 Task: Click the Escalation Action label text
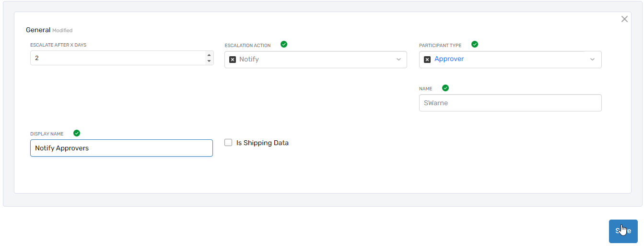pyautogui.click(x=247, y=46)
